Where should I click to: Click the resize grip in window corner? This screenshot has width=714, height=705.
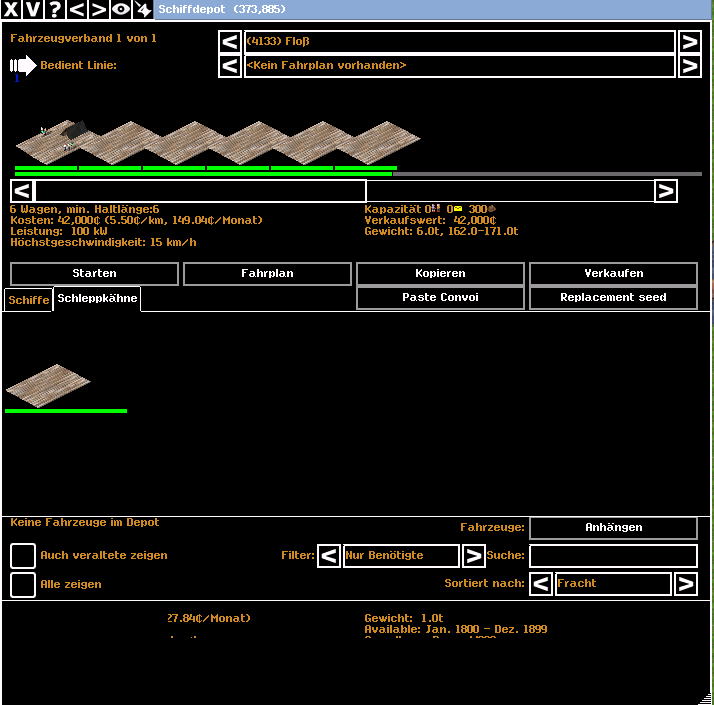click(707, 698)
